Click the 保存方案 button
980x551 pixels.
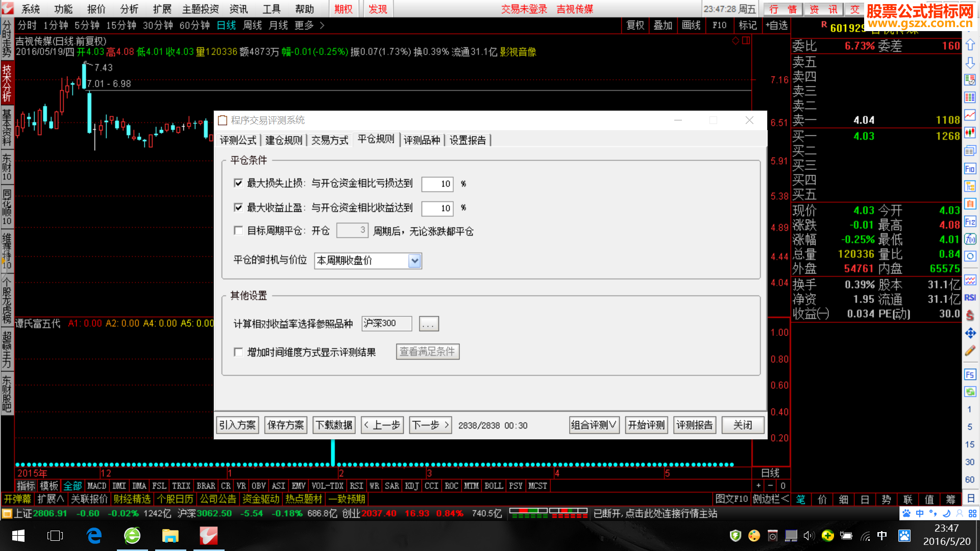click(x=286, y=425)
